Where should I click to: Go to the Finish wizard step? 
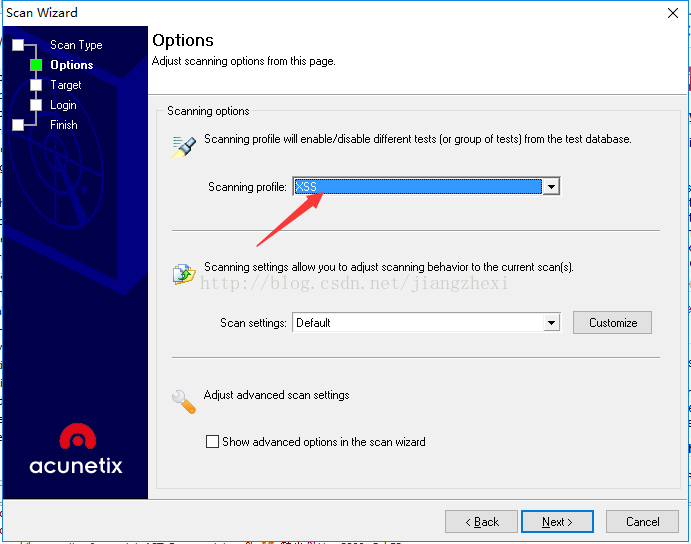63,125
